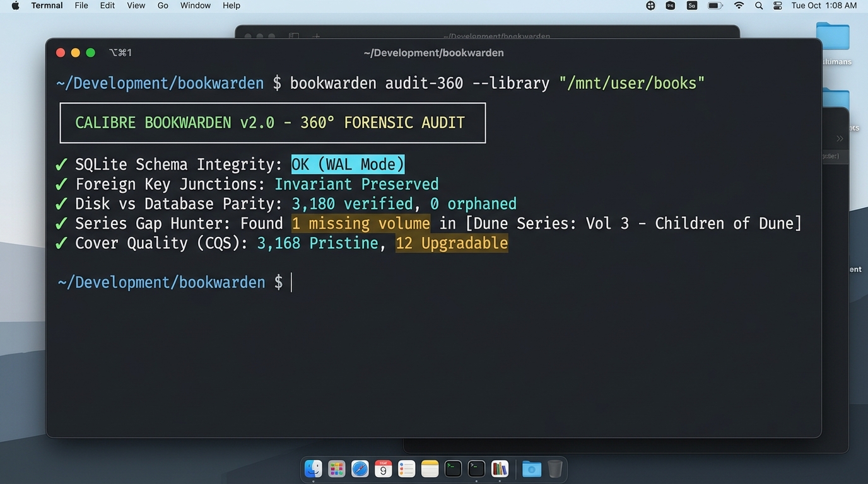Open the Terminal app menu

coord(47,6)
